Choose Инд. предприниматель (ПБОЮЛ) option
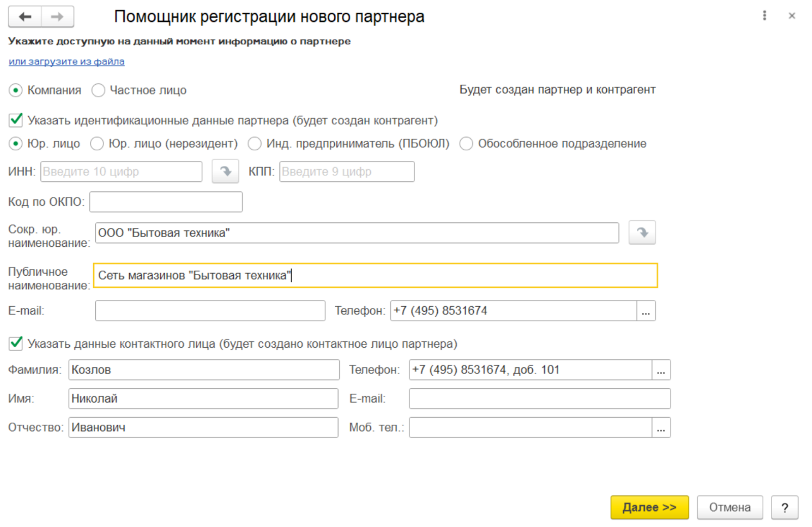 pos(255,144)
